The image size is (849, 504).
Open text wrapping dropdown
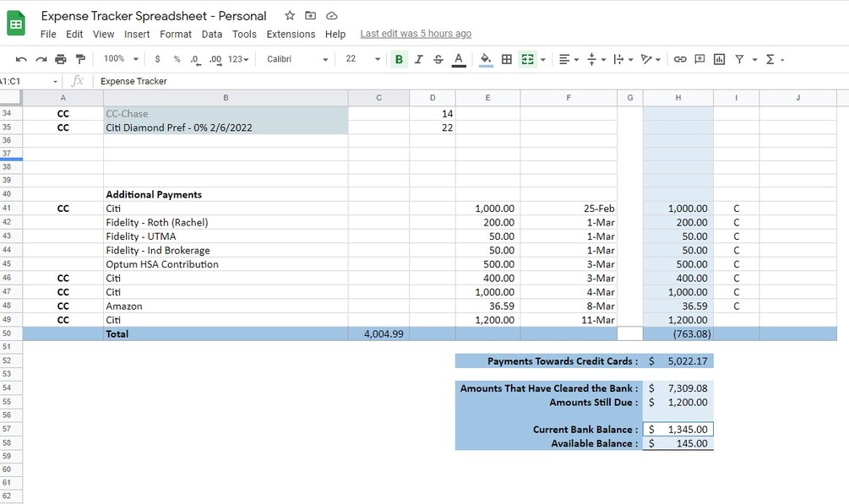pyautogui.click(x=623, y=59)
